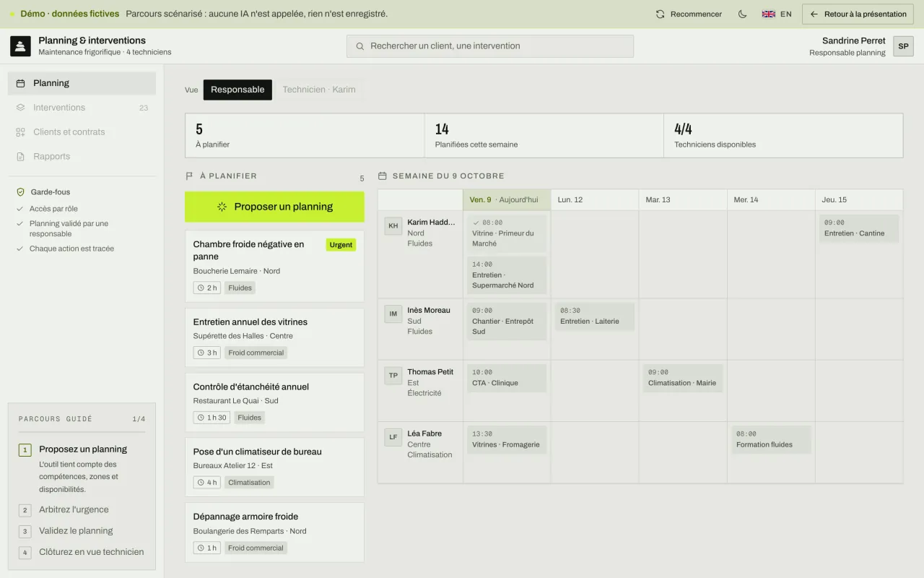The height and width of the screenshot is (578, 924).
Task: Select the Climatisation · Mairie slot
Action: pyautogui.click(x=683, y=378)
